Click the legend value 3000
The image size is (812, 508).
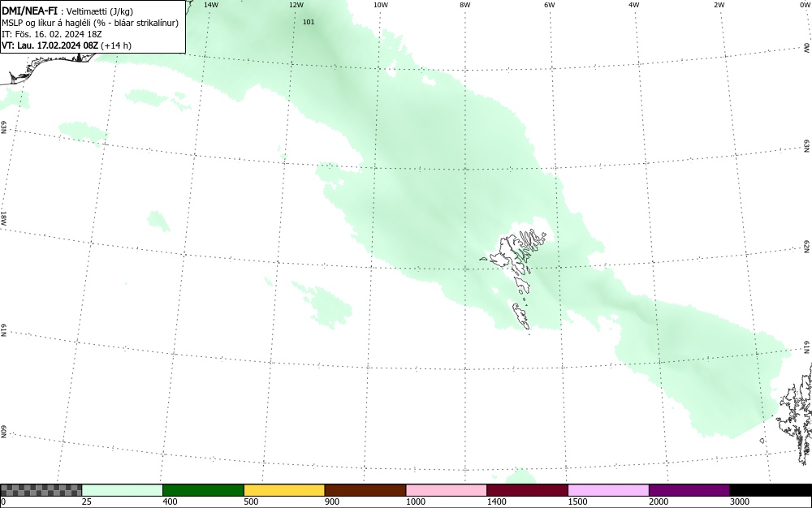pos(740,502)
